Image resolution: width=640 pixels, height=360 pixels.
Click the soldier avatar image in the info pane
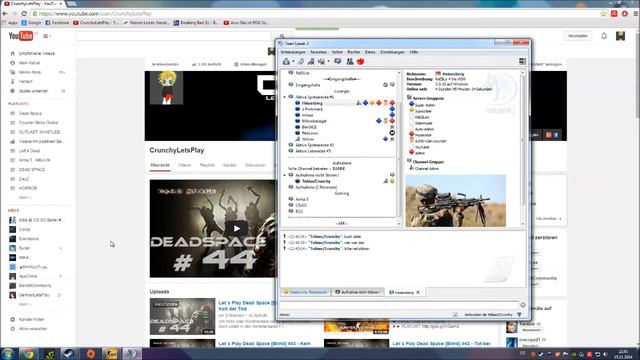tap(456, 201)
